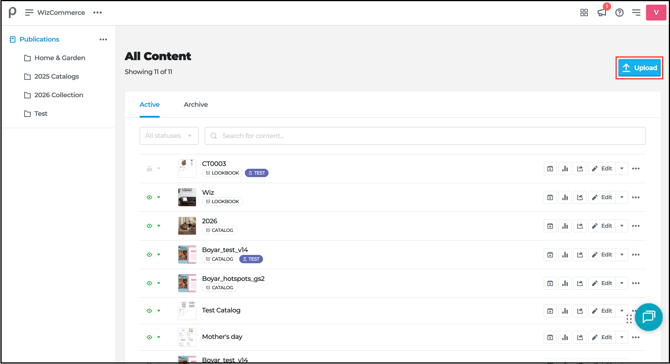The width and height of the screenshot is (670, 364).
Task: Edit the Wiz lookbook
Action: click(602, 197)
